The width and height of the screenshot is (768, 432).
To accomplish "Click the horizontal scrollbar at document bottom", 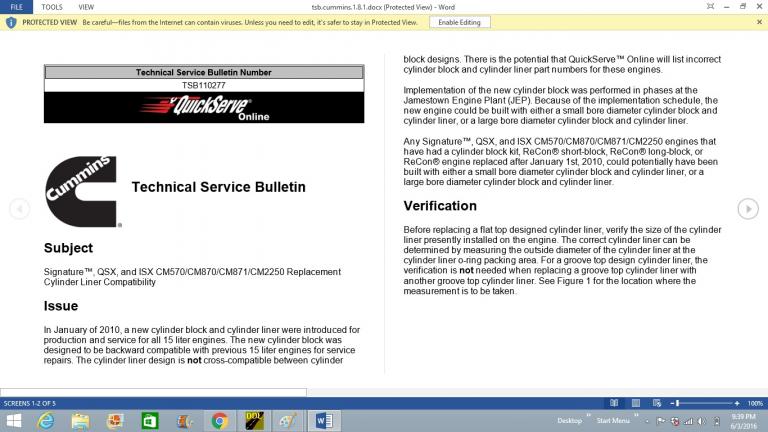I will (153, 392).
